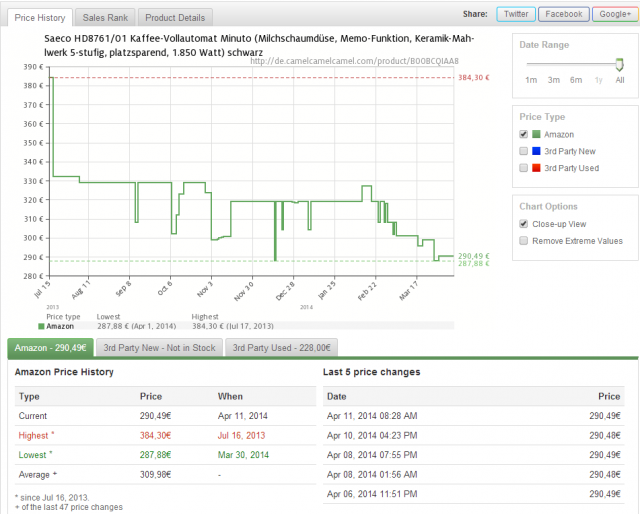
Task: Uncheck the Amazon price type checkbox
Action: (523, 134)
